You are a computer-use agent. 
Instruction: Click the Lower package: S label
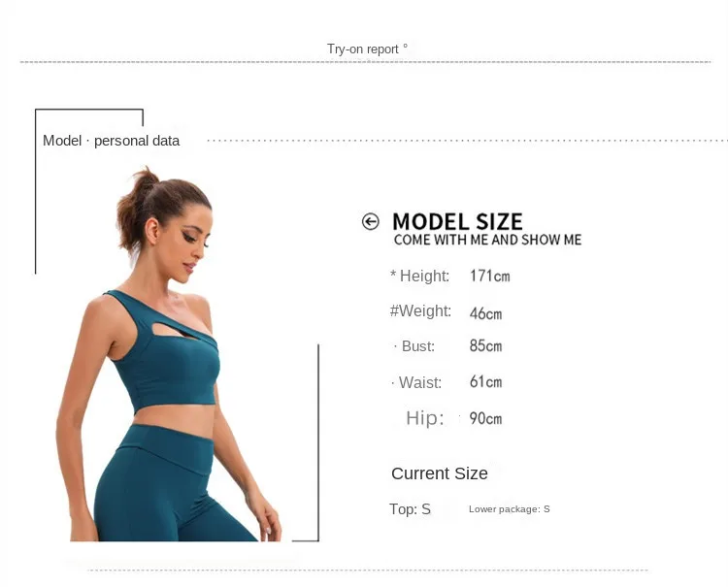click(x=510, y=509)
